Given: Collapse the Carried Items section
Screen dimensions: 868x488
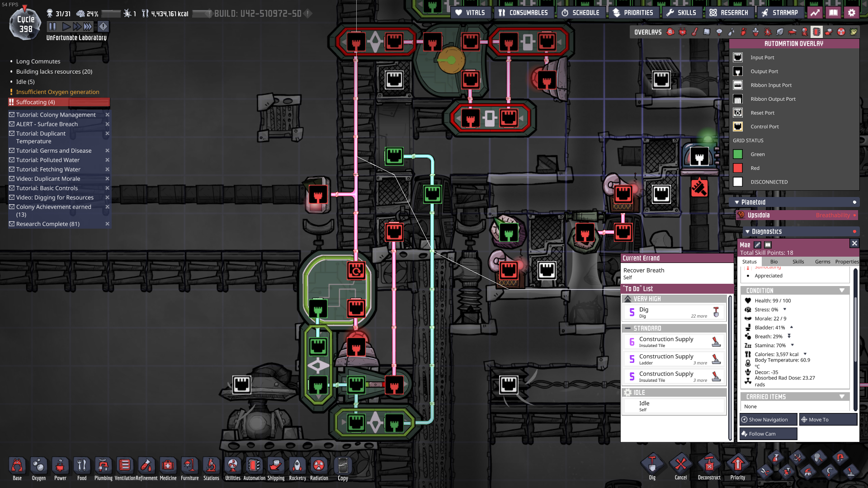Looking at the screenshot, I should (x=842, y=397).
